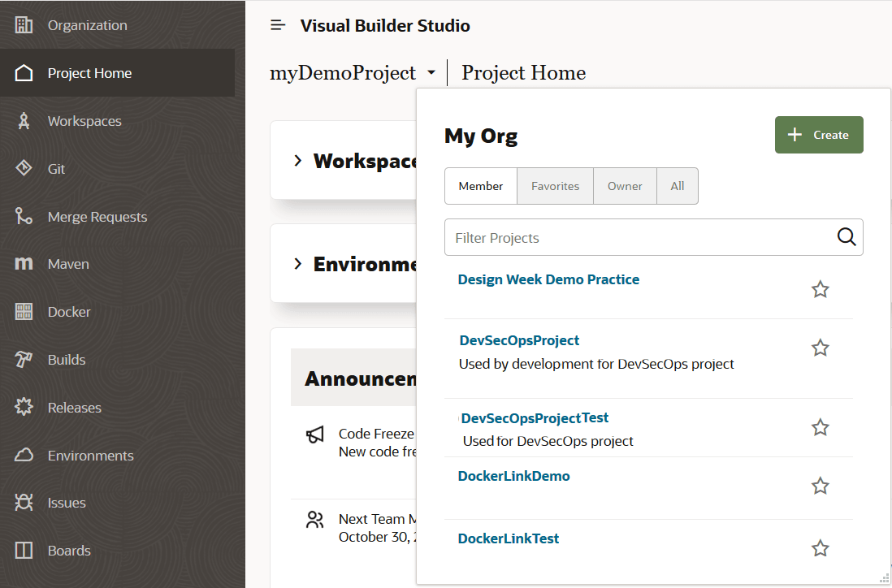The width and height of the screenshot is (892, 588).
Task: Toggle the hamburger navigation menu icon
Action: 278,25
